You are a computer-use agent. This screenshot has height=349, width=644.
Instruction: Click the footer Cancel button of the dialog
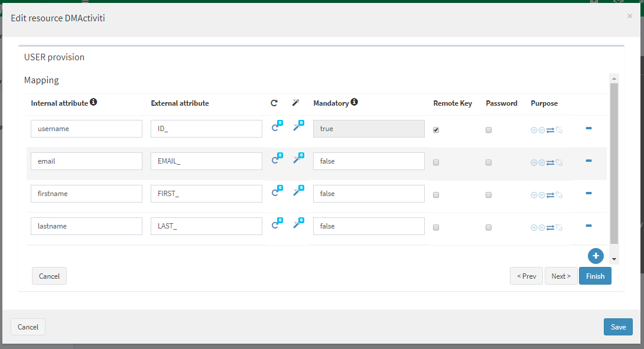pyautogui.click(x=28, y=327)
